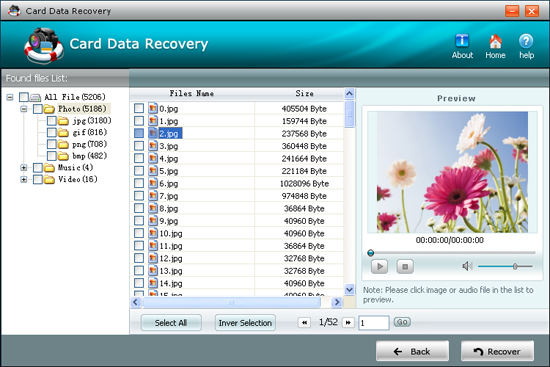Select the 1028096 Byte size cell
The height and width of the screenshot is (367, 550).
coord(304,184)
